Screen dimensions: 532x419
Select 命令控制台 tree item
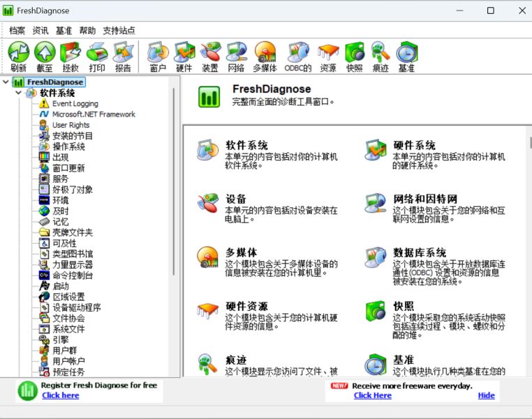73,275
